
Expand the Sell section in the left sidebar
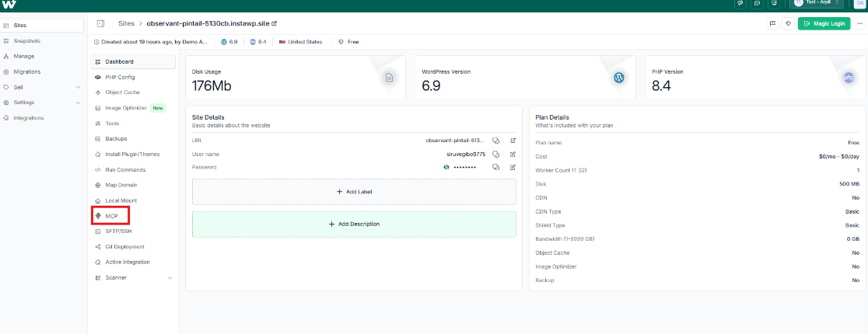(x=78, y=87)
